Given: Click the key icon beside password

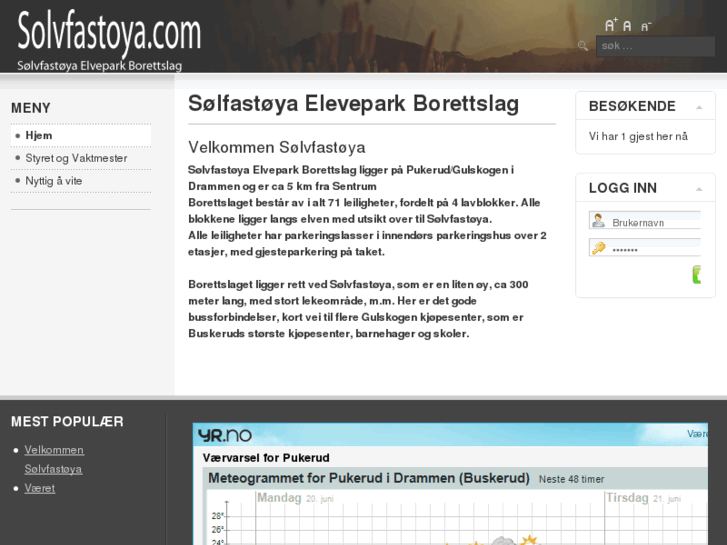Looking at the screenshot, I should [x=598, y=248].
